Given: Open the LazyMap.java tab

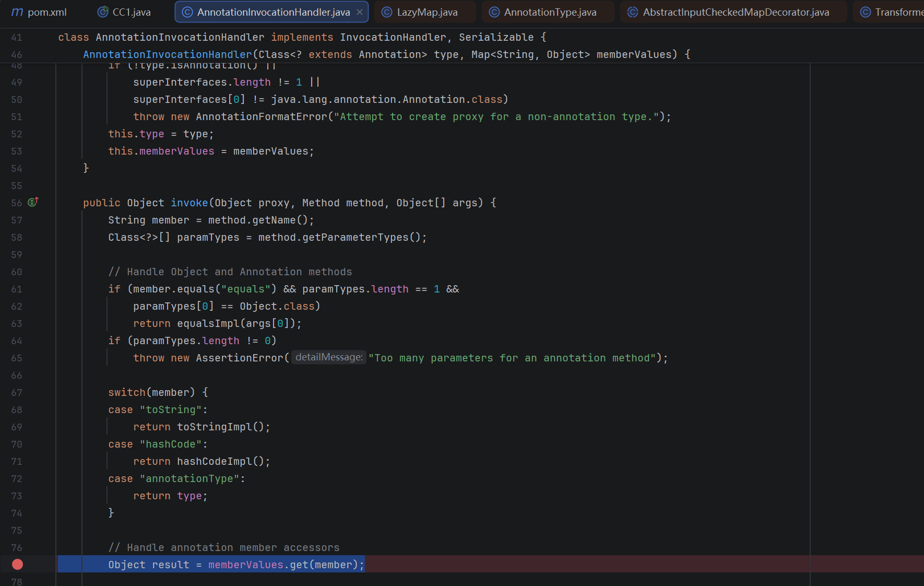Looking at the screenshot, I should 427,12.
